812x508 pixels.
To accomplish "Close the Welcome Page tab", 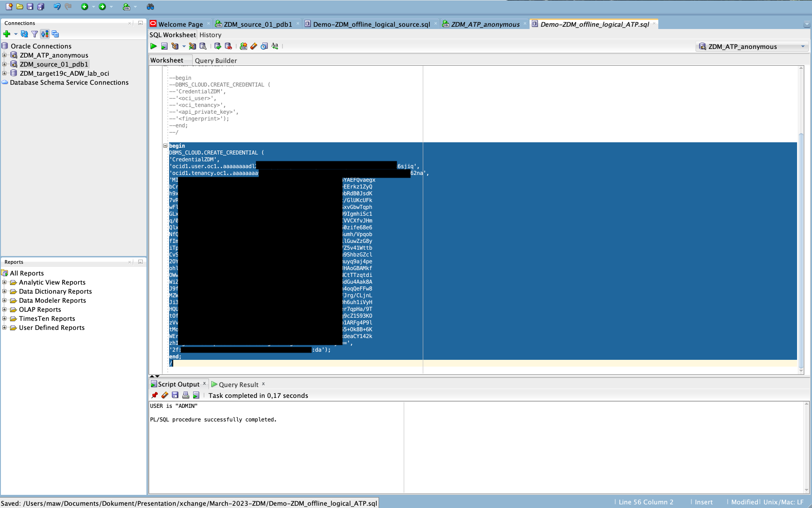I will (209, 24).
